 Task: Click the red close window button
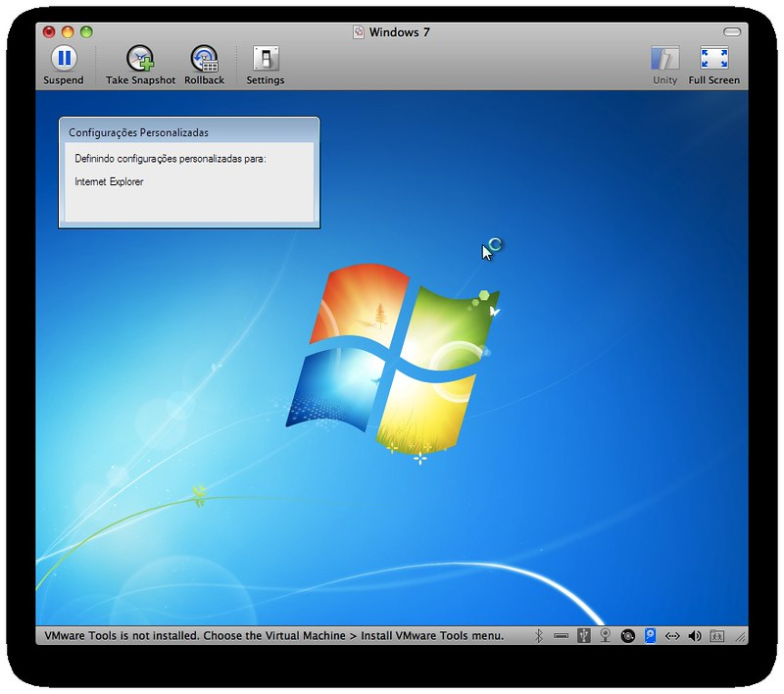[49, 32]
